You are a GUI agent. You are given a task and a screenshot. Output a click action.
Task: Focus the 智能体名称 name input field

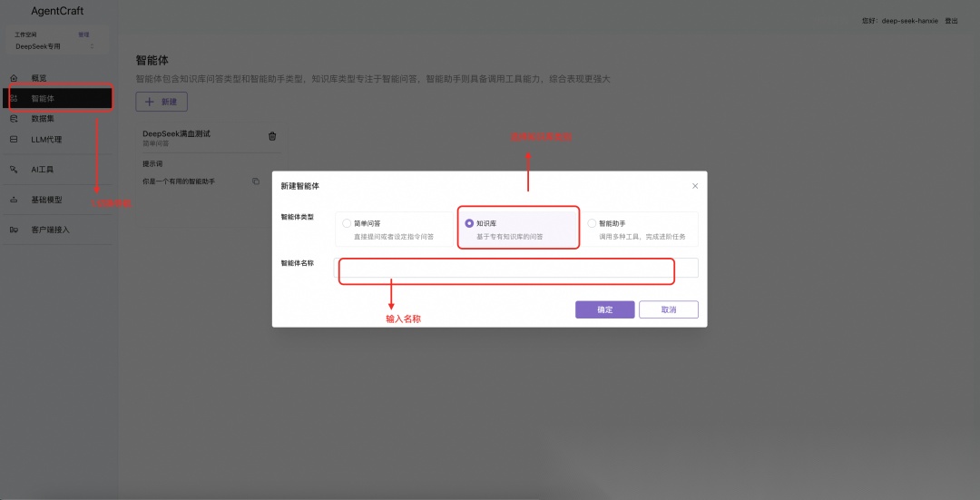tap(516, 268)
